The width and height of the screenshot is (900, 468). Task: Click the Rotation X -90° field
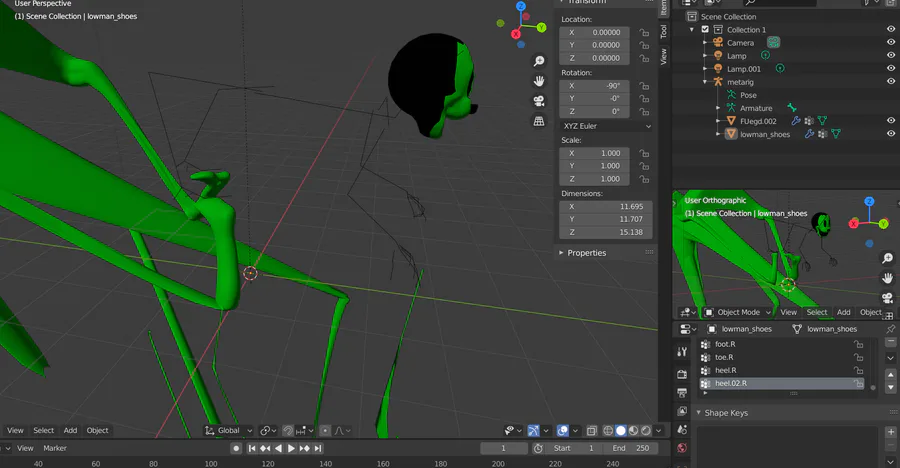click(x=595, y=86)
